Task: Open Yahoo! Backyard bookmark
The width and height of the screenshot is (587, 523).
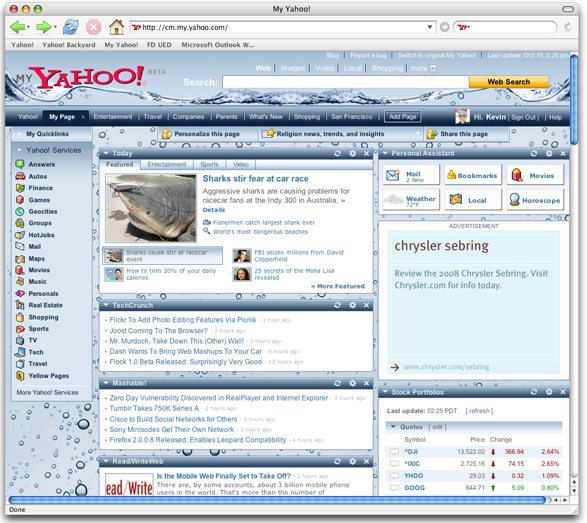Action: pyautogui.click(x=69, y=45)
